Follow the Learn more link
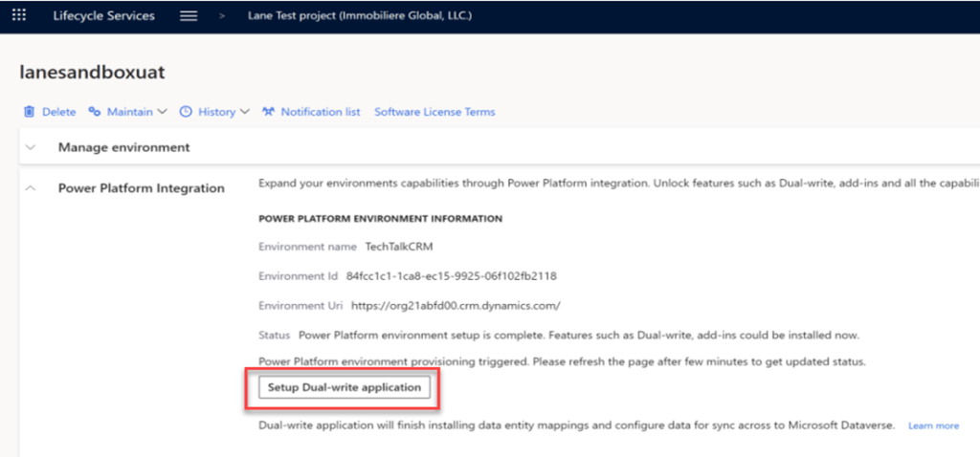980x457 pixels. pyautogui.click(x=933, y=425)
